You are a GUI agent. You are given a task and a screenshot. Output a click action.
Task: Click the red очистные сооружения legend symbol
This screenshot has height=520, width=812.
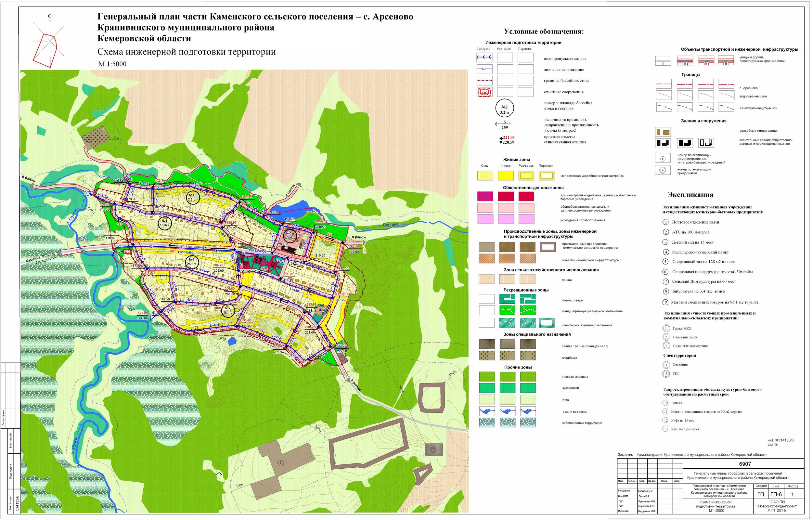point(484,92)
